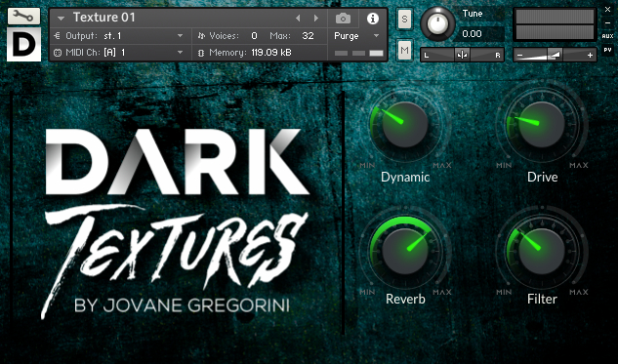
Task: Click the volume level slider
Action: pyautogui.click(x=555, y=56)
